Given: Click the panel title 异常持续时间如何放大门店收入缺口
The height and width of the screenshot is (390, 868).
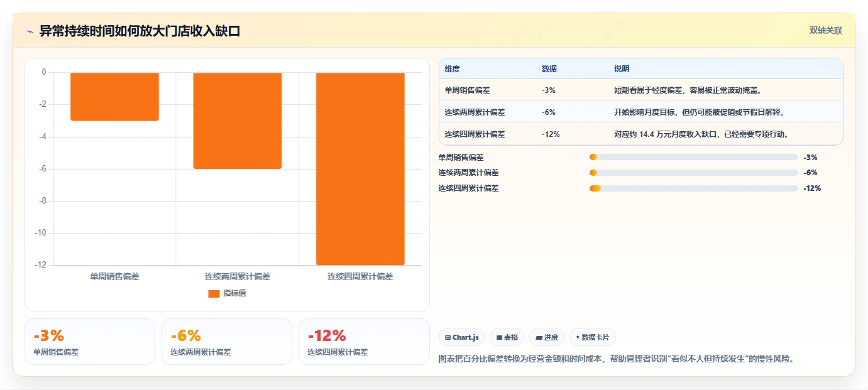Looking at the screenshot, I should [140, 31].
